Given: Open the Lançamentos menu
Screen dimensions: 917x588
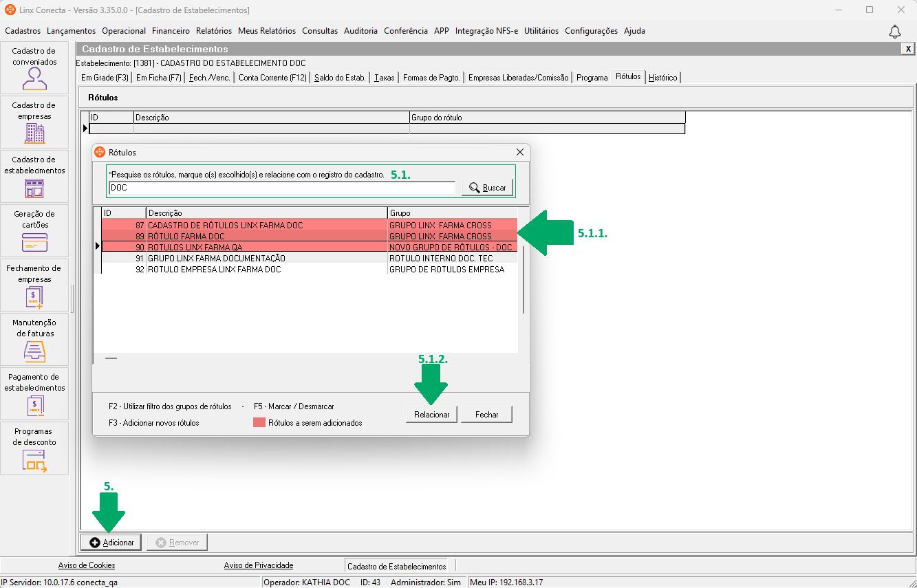Looking at the screenshot, I should [72, 31].
